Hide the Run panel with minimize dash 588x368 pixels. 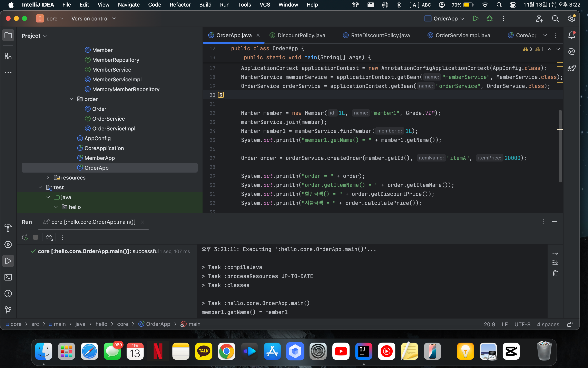tap(555, 222)
